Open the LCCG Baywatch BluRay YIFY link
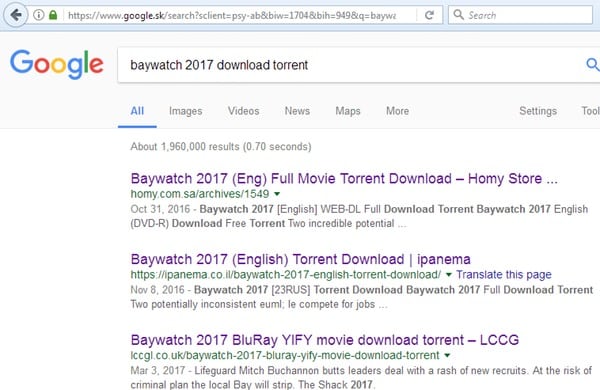 (325, 340)
